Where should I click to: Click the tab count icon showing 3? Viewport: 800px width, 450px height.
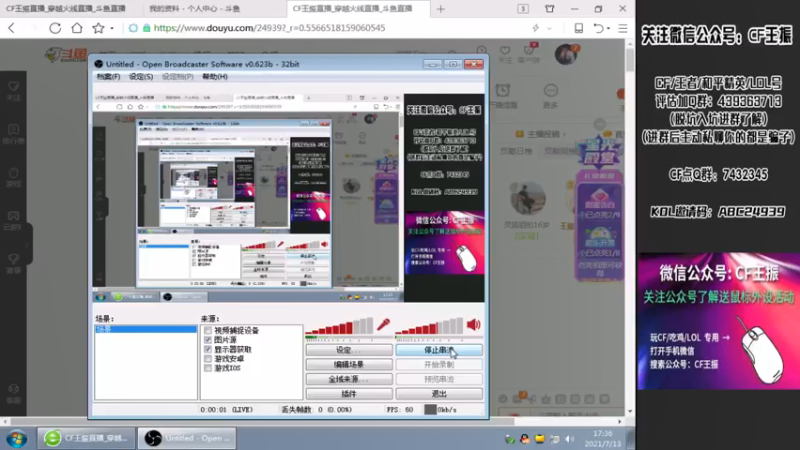[523, 9]
